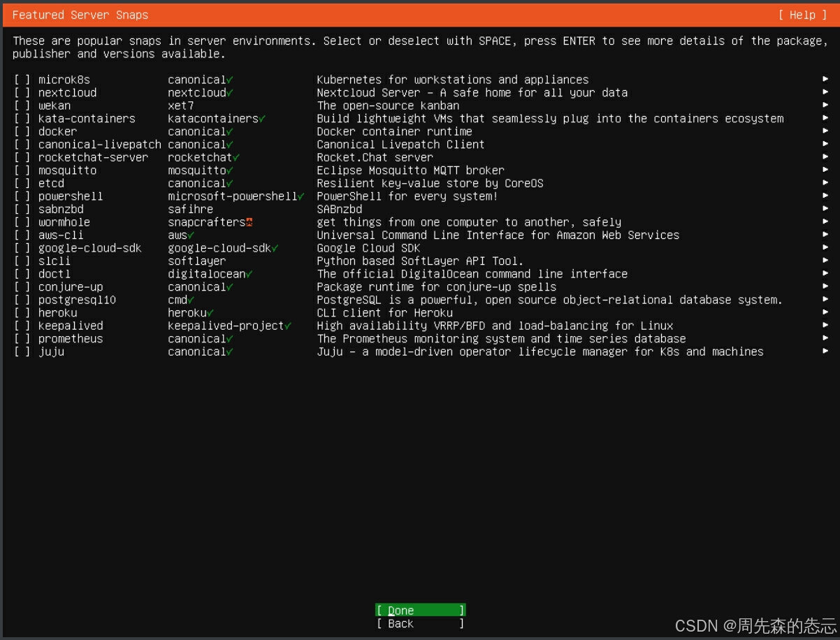The width and height of the screenshot is (840, 640).
Task: Show details arrow for wormhole row
Action: click(825, 222)
